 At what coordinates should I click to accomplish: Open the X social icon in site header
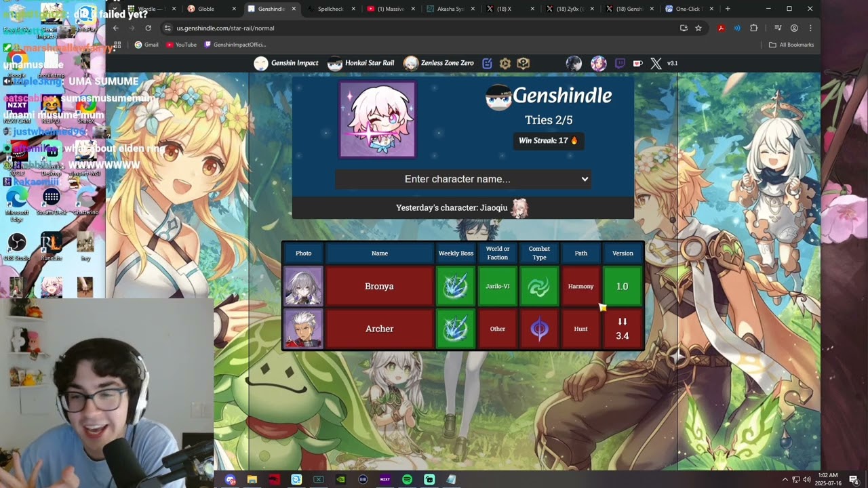coord(656,63)
